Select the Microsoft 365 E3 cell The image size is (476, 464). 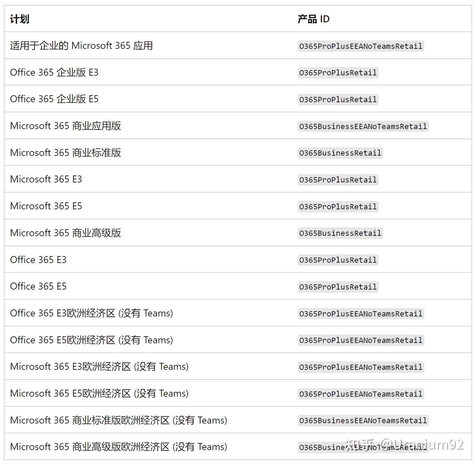(x=46, y=179)
